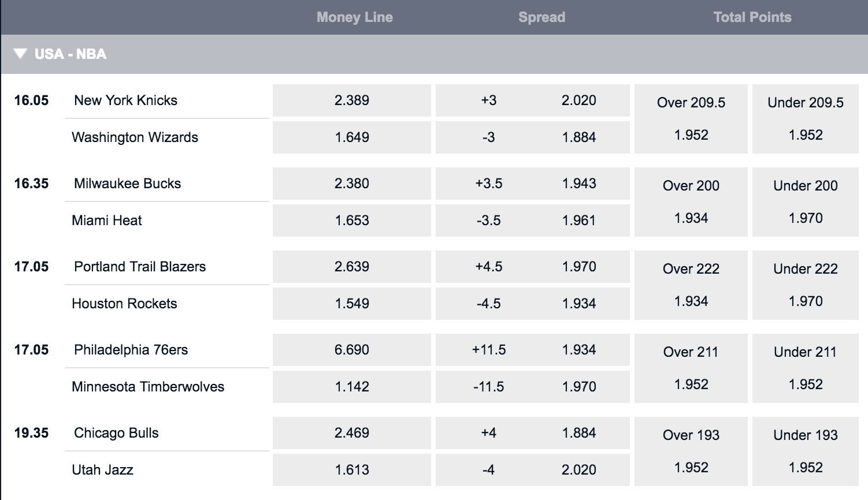868x500 pixels.
Task: Select Philadelphia 76ers money line 6.690
Action: coord(352,350)
